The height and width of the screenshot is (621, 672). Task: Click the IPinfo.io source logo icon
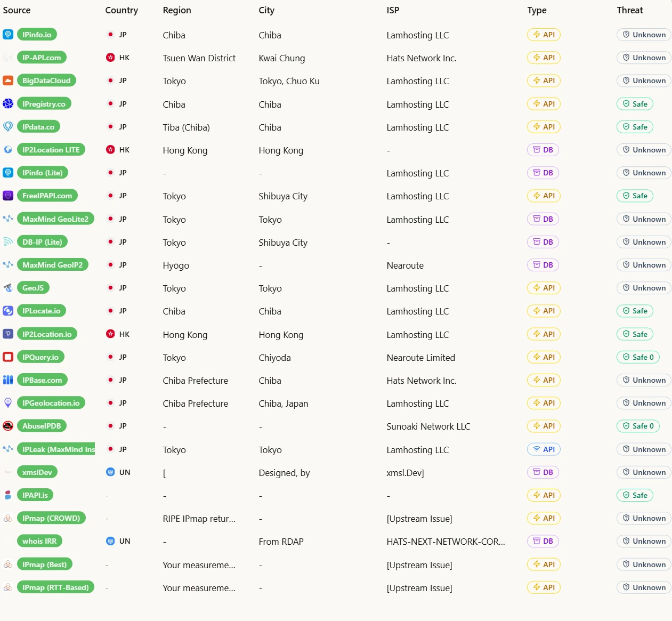point(8,35)
